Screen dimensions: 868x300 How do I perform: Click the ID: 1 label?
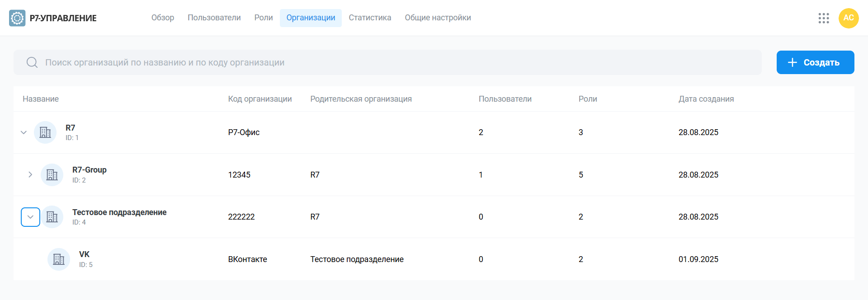click(x=72, y=138)
